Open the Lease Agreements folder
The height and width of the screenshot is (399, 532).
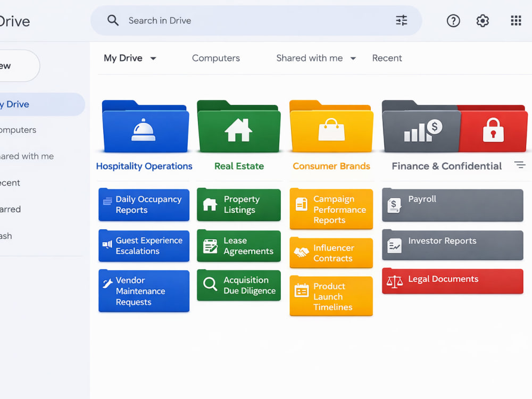pos(239,246)
